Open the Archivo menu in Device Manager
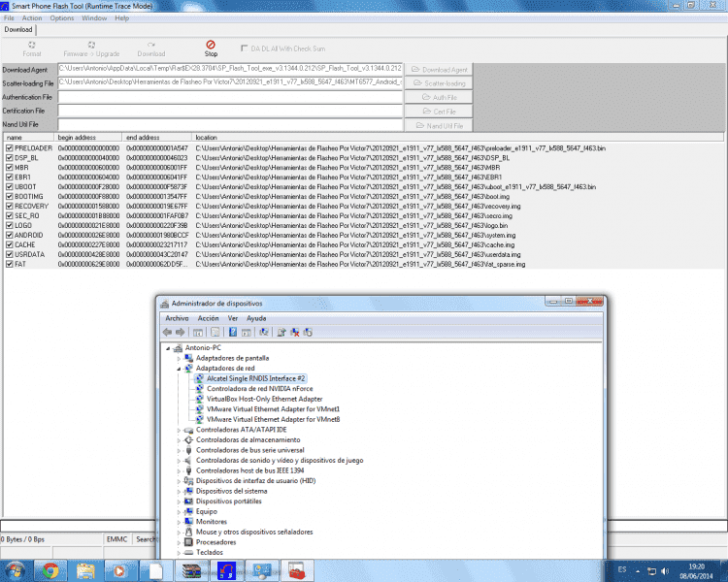Viewport: 728px width, 582px height. pos(177,318)
